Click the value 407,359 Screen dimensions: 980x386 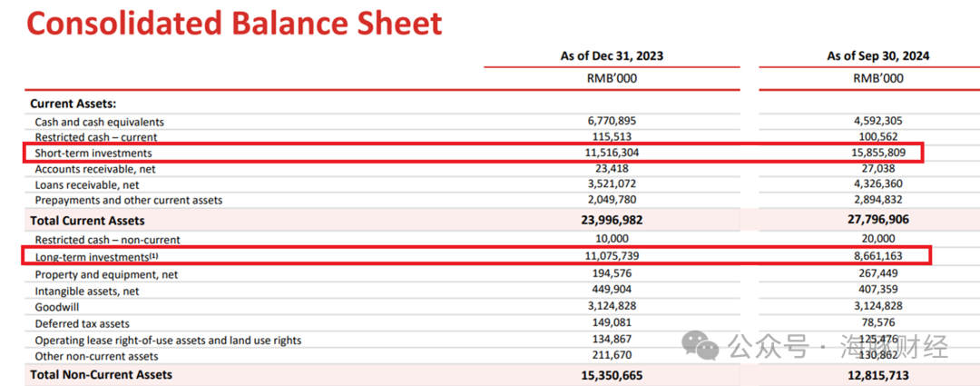coord(878,290)
